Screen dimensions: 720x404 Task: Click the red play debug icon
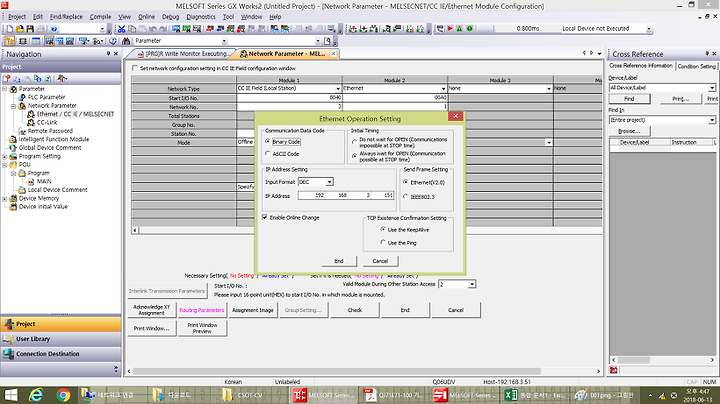coord(450,28)
